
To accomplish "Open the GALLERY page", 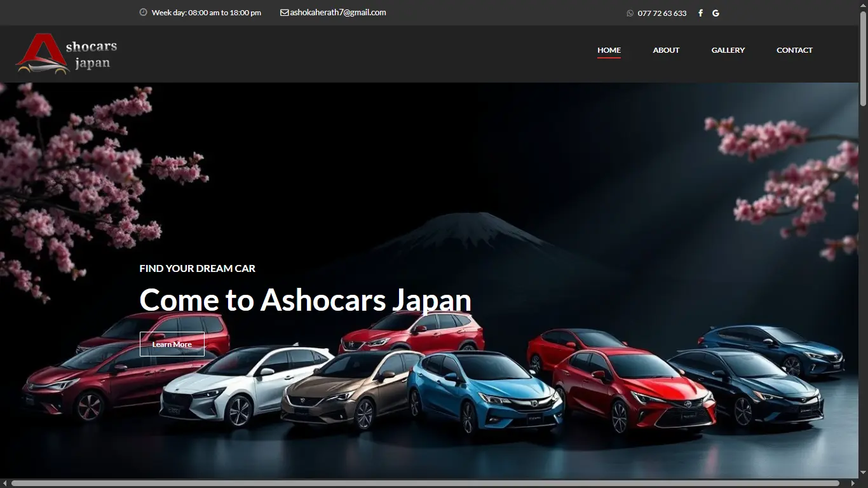I will coord(728,50).
